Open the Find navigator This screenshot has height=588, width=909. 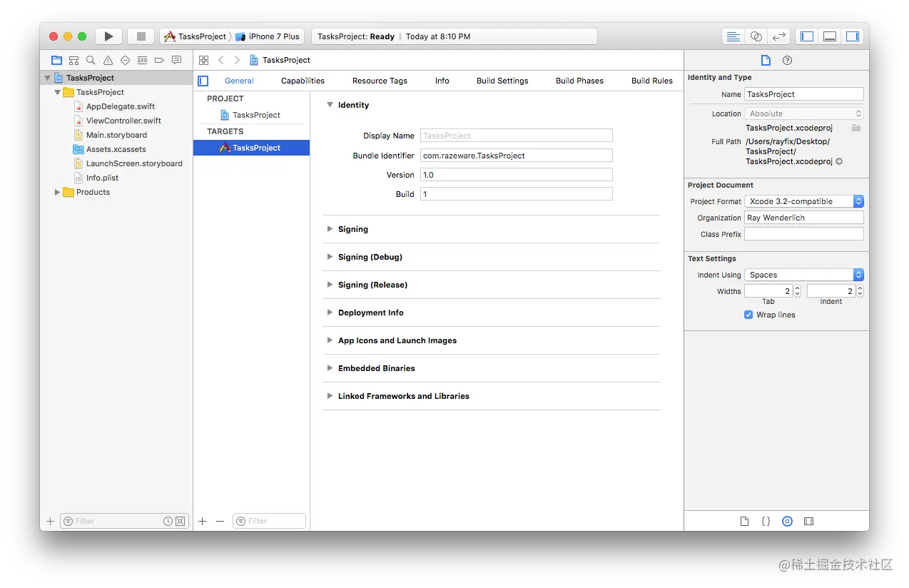tap(91, 61)
